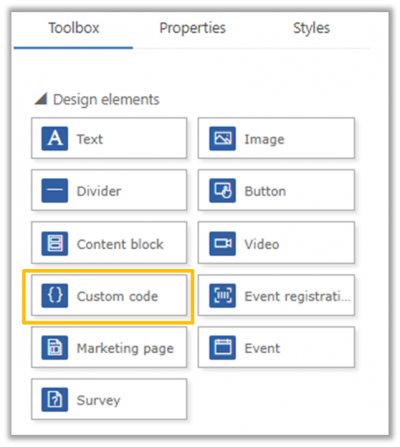The width and height of the screenshot is (400, 447).
Task: Click the Content block icon
Action: click(55, 243)
